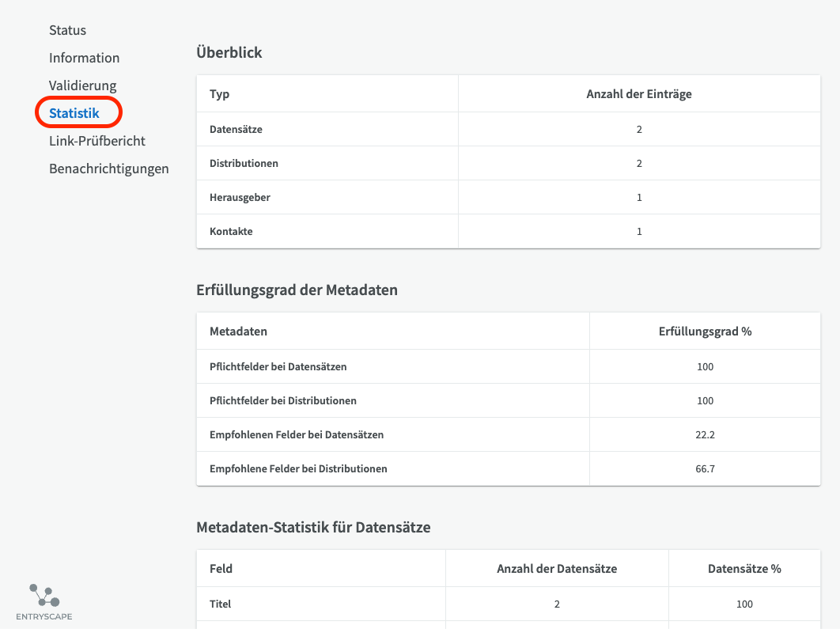This screenshot has height=629, width=840.
Task: Open the Status page in sidebar
Action: [67, 30]
